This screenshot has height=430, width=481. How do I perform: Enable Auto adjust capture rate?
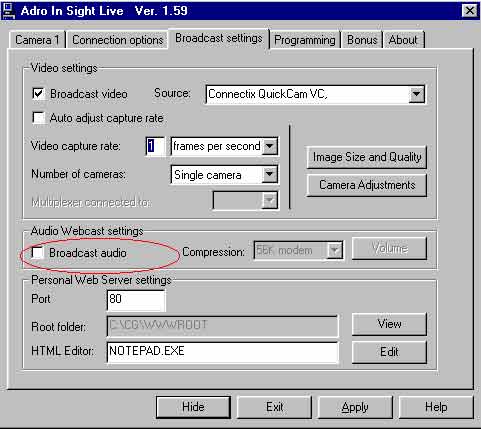[38, 118]
